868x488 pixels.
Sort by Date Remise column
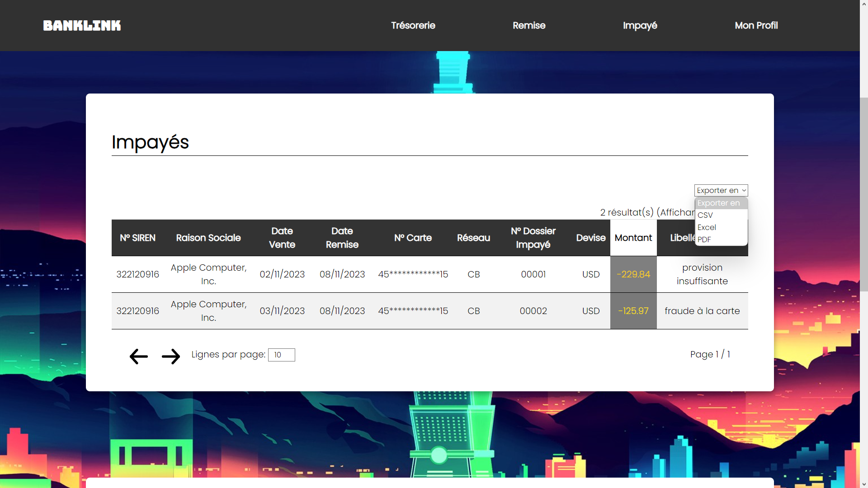342,238
